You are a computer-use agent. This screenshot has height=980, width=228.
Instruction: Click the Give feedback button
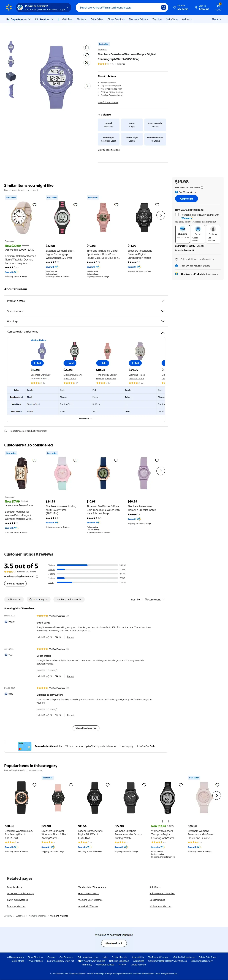(x=114, y=943)
